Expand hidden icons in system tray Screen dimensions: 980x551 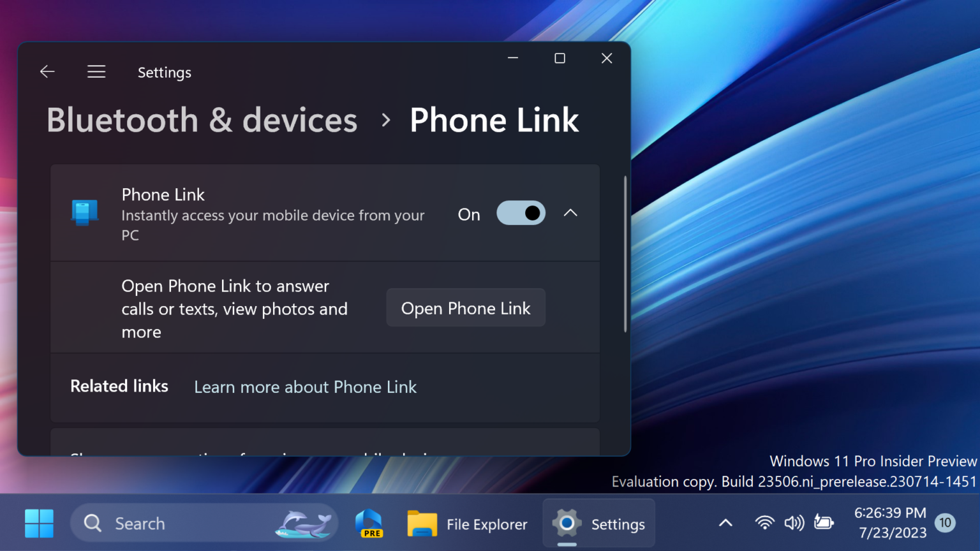tap(725, 522)
